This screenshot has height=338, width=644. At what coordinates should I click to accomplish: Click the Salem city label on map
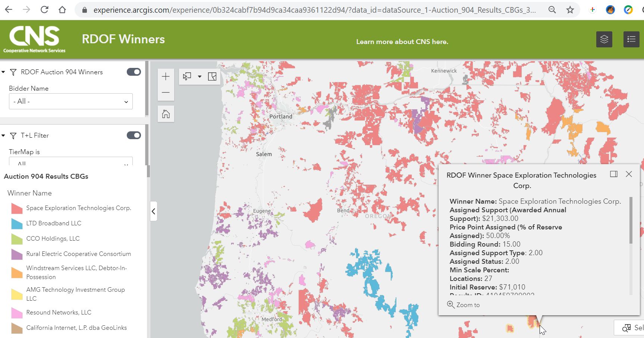[x=264, y=154]
